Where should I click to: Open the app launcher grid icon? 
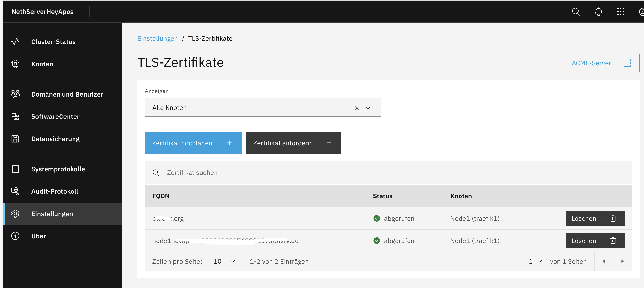tap(621, 12)
